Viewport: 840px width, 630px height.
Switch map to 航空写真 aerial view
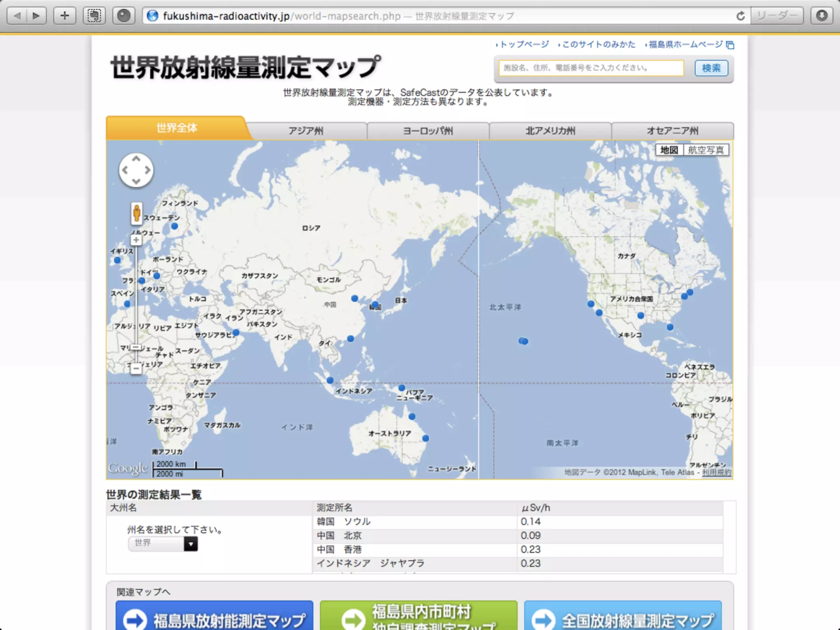[x=705, y=150]
